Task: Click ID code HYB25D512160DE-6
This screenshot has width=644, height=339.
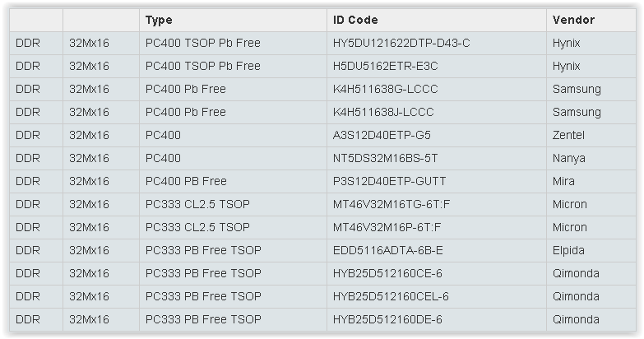Action: (387, 319)
